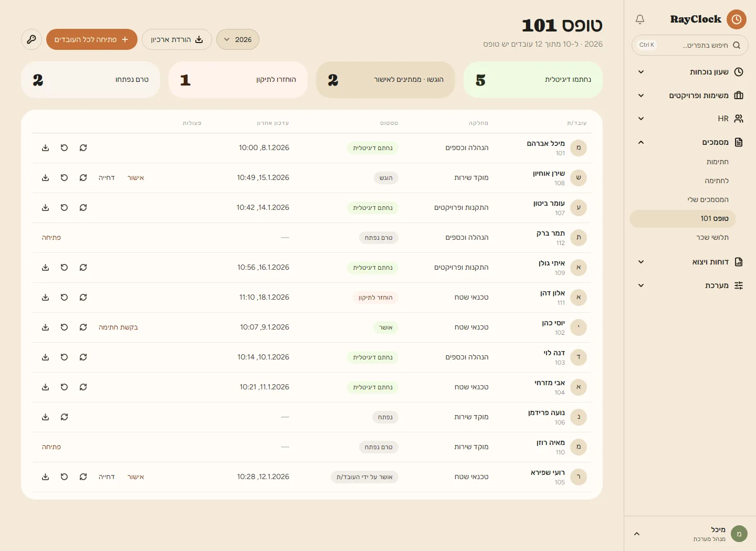Click the counter-clockwise reset icon for שירן אוחיון
This screenshot has height=551, width=756.
(x=65, y=178)
